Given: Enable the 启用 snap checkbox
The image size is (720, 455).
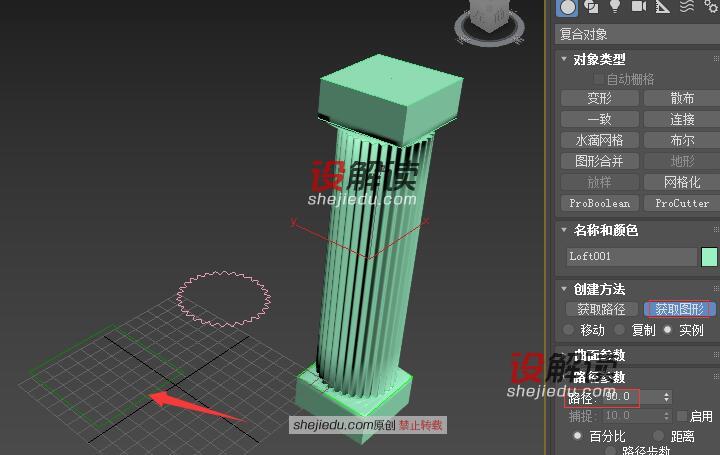Looking at the screenshot, I should [682, 416].
